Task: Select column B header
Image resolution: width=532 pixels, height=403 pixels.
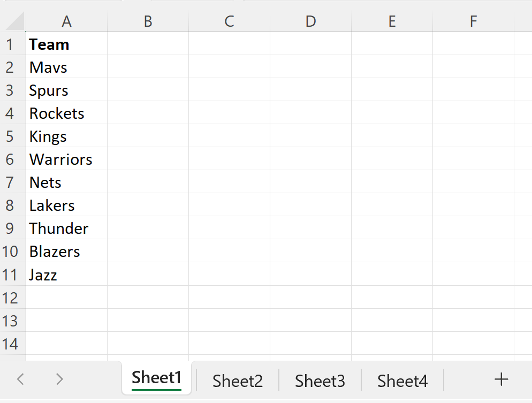Action: [148, 21]
